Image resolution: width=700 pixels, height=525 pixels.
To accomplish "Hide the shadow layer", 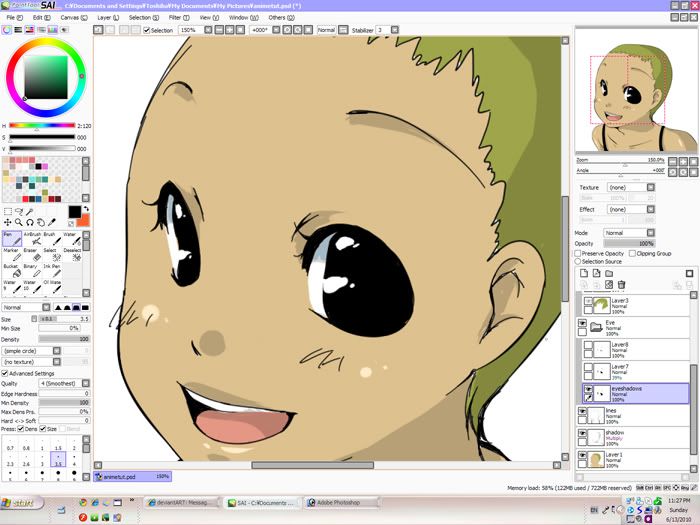I will click(x=583, y=433).
